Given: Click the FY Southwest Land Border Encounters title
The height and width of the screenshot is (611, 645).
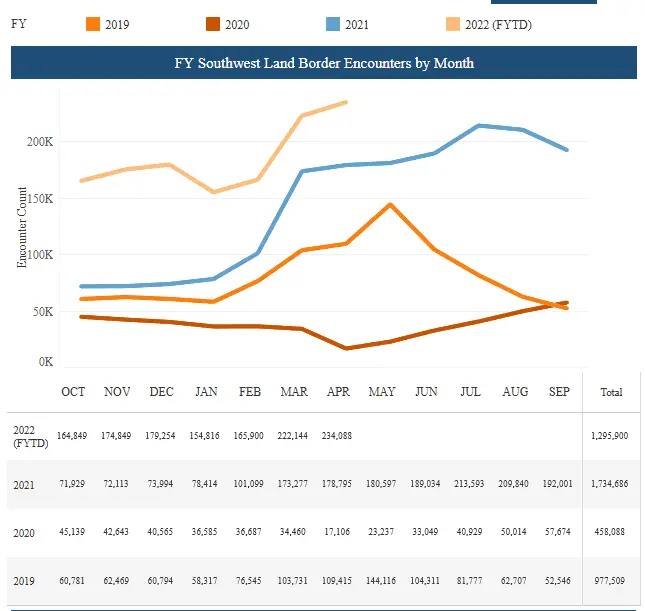Looking at the screenshot, I should [x=323, y=63].
